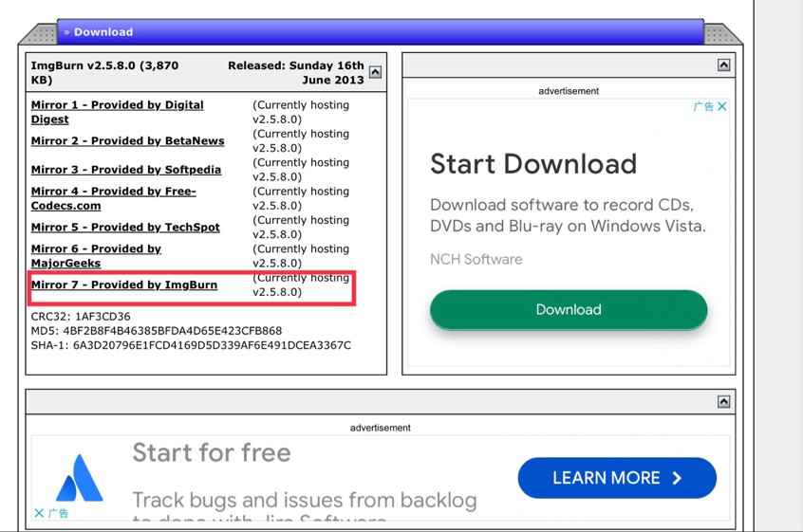Collapse the ImgBurn v2.5.8.0 download panel

coord(375,73)
